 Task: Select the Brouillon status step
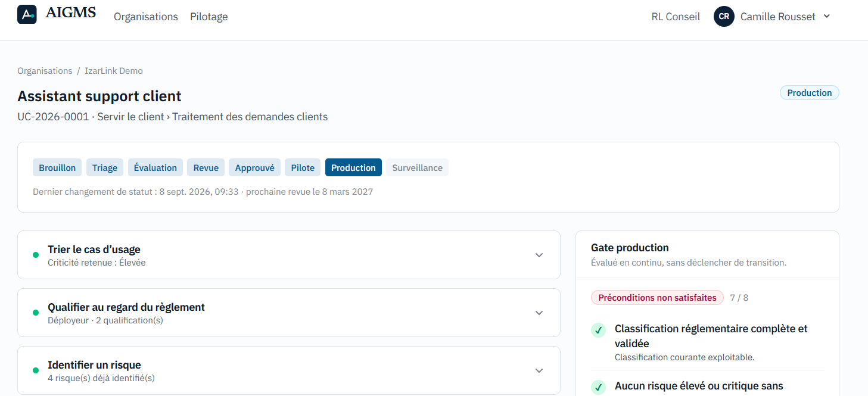[x=57, y=167]
